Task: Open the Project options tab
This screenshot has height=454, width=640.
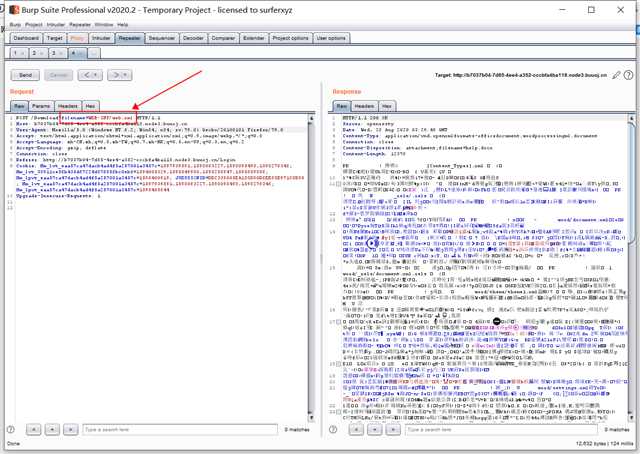Action: click(x=290, y=38)
